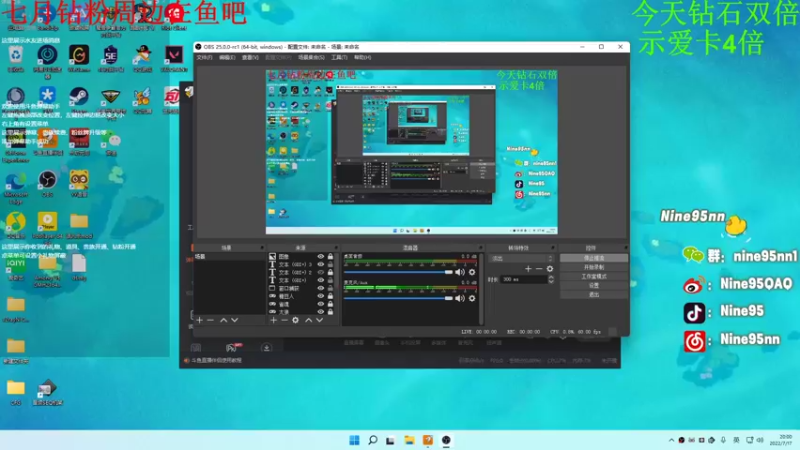
Task: Open File Explorer from taskbar
Action: coord(409,440)
